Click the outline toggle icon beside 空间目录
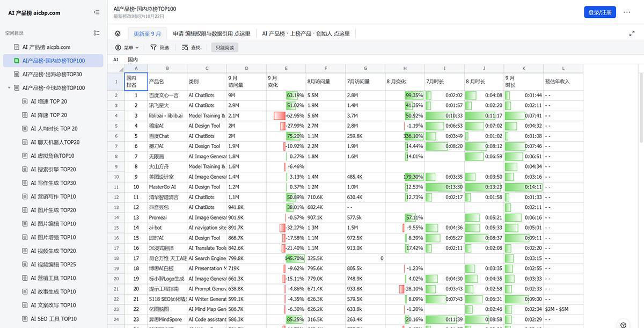Screen dimensions: 644x328 click(96, 33)
